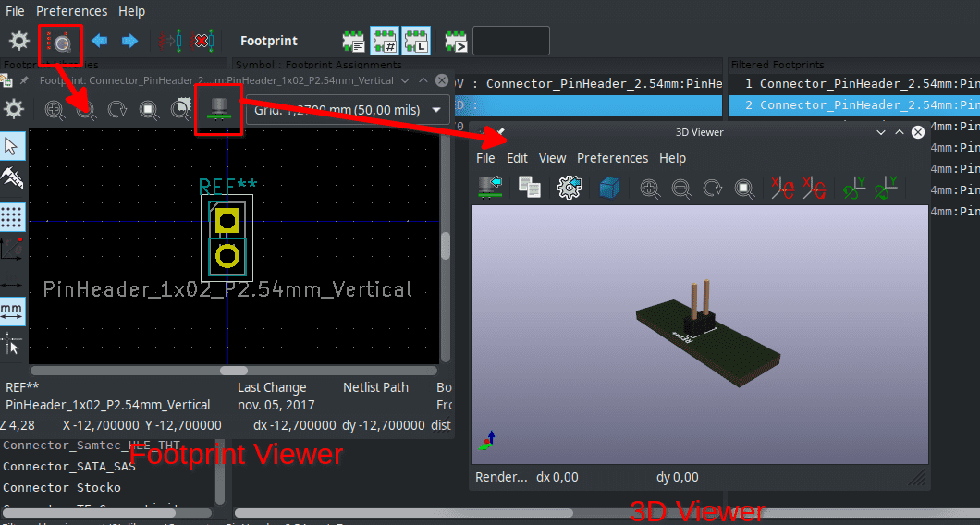Open Help menu in main CvPcb window

click(131, 11)
